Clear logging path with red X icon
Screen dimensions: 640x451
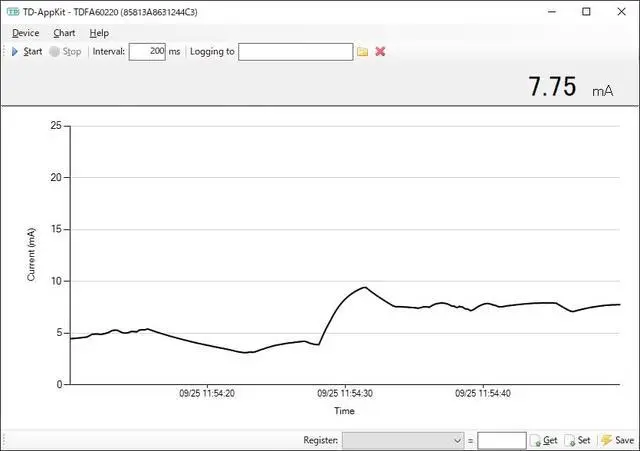pyautogui.click(x=380, y=51)
